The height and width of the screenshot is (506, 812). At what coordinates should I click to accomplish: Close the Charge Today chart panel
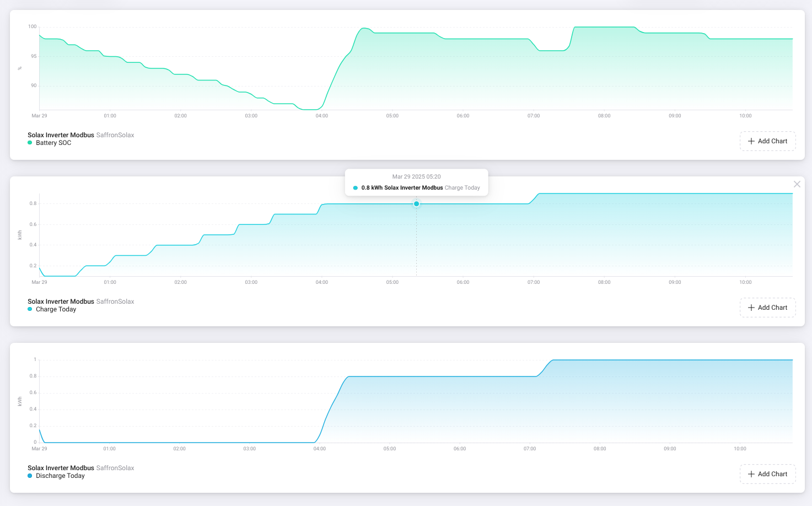tap(797, 184)
